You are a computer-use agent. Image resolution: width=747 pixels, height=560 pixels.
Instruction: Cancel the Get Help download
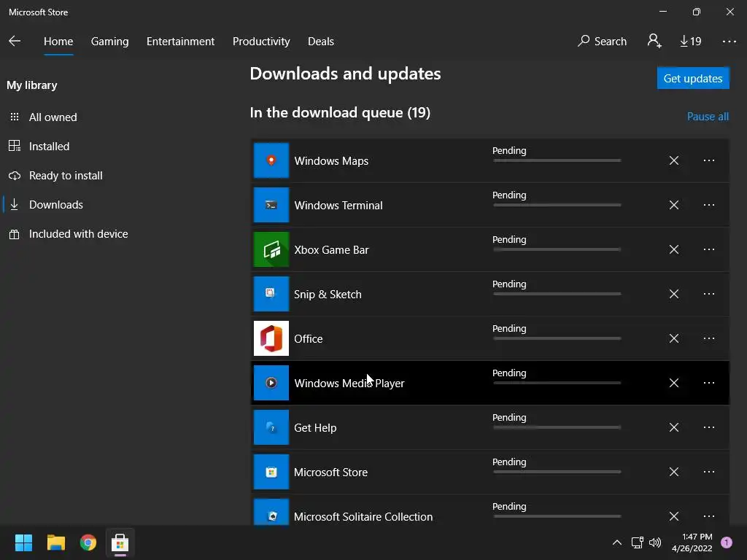coord(673,427)
